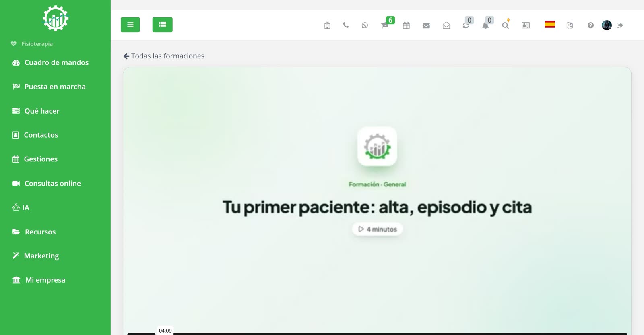Click the quick search magnifier icon
644x335 pixels.
pyautogui.click(x=506, y=25)
